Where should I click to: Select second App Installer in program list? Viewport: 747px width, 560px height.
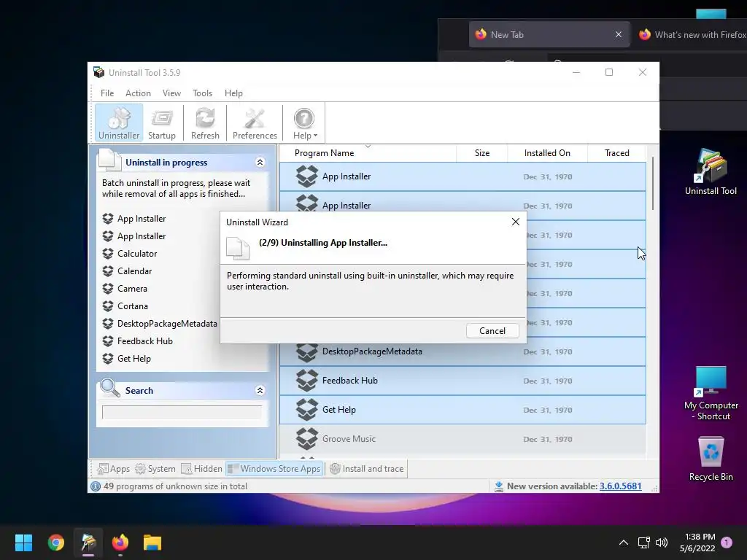click(x=462, y=206)
